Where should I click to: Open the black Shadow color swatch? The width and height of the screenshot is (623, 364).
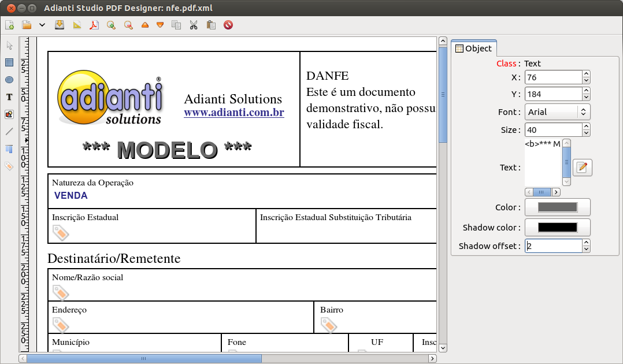tap(558, 227)
